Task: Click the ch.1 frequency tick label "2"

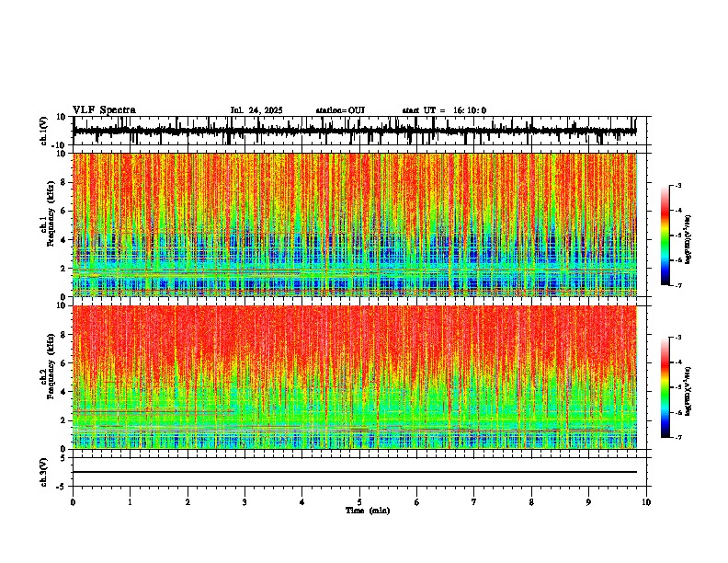Action: pos(63,268)
